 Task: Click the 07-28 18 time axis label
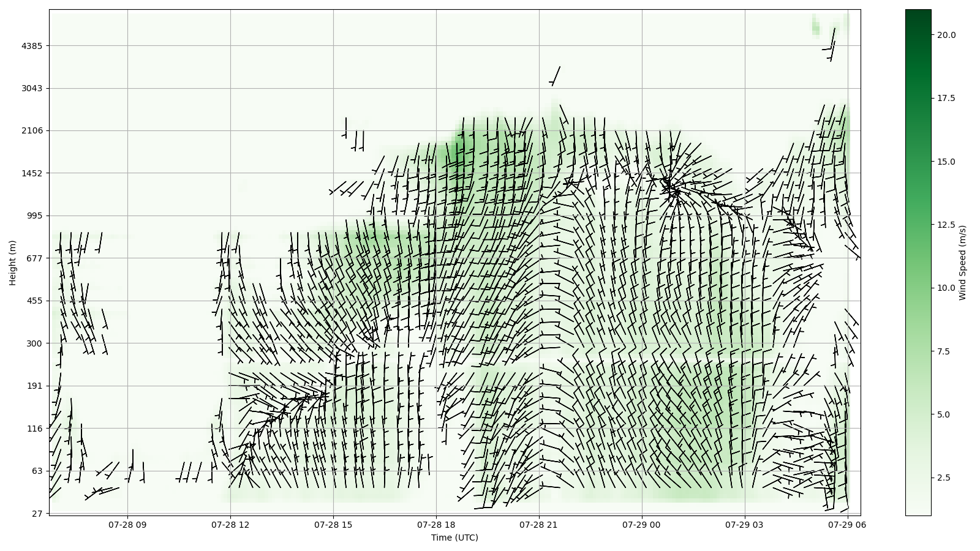pyautogui.click(x=436, y=525)
